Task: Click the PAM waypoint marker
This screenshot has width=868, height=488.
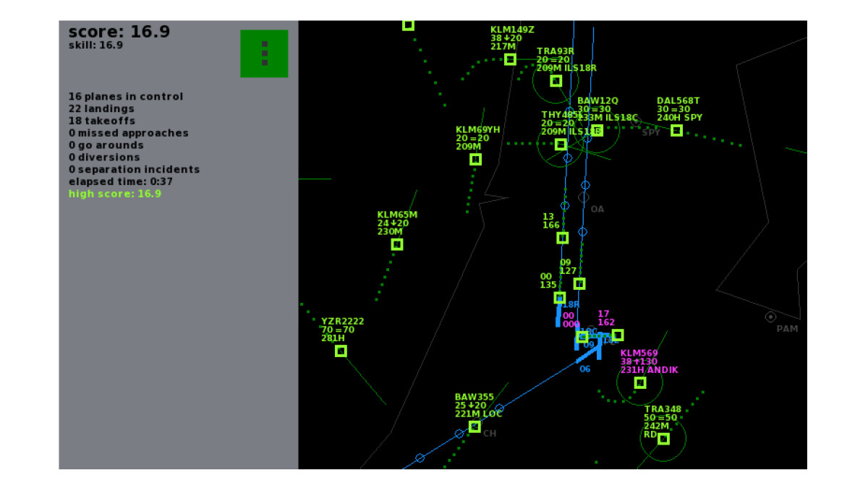Action: click(x=770, y=317)
